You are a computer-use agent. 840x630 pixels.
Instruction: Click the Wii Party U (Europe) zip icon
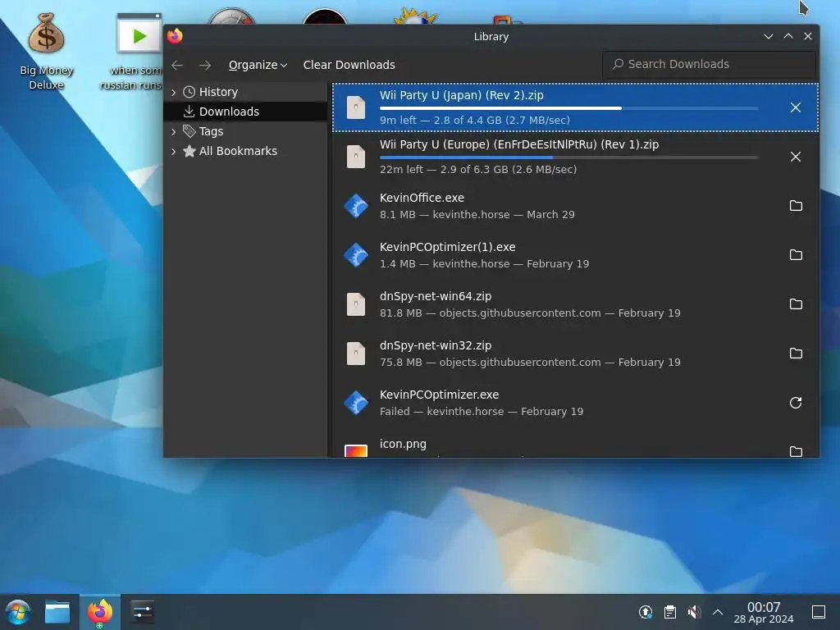(x=356, y=157)
